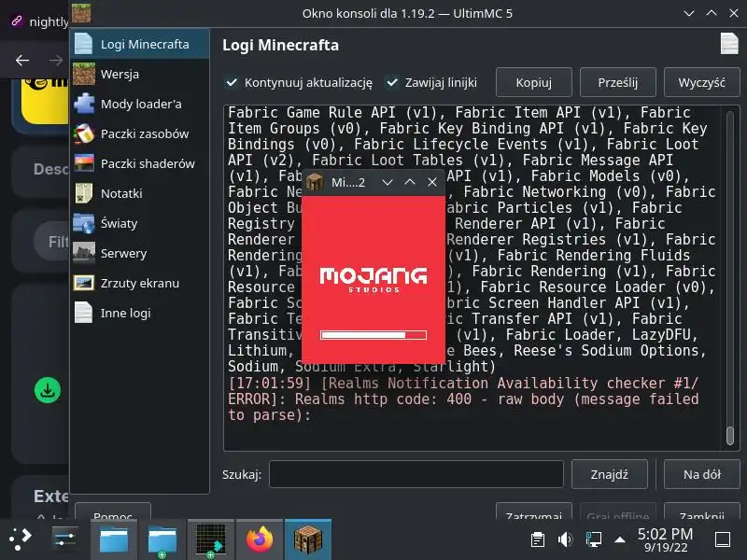Switch to Inne logi page

139,313
